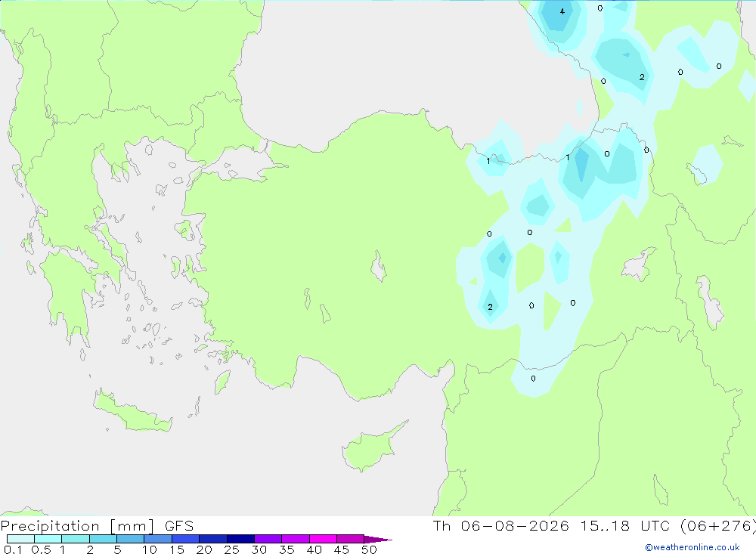Screen dimensions: 756x554
Task: Click the 0.5–1 mm legend color swatch
Action: tap(48, 539)
